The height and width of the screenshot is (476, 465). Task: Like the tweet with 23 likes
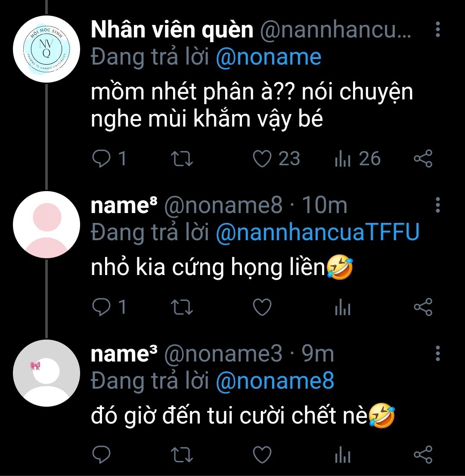coord(261,159)
